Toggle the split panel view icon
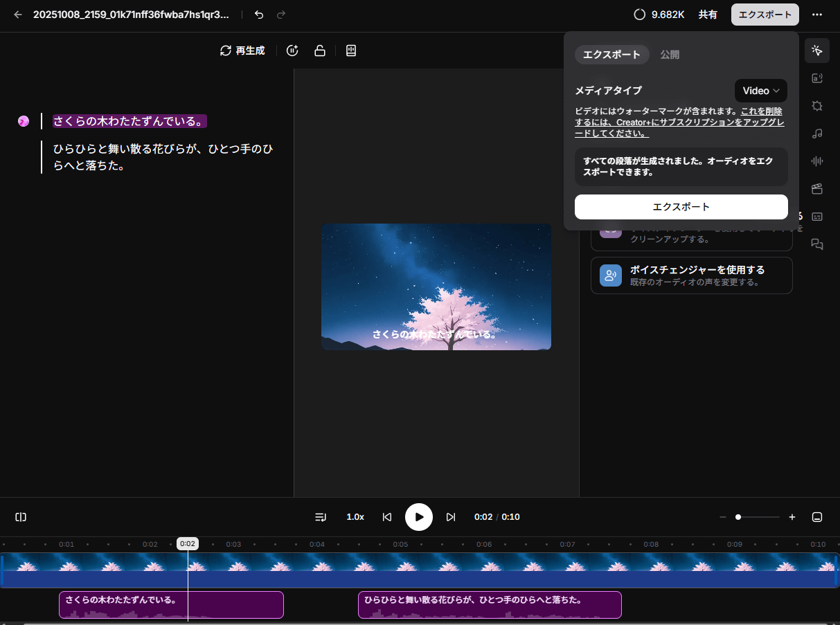This screenshot has height=625, width=840. pyautogui.click(x=21, y=517)
